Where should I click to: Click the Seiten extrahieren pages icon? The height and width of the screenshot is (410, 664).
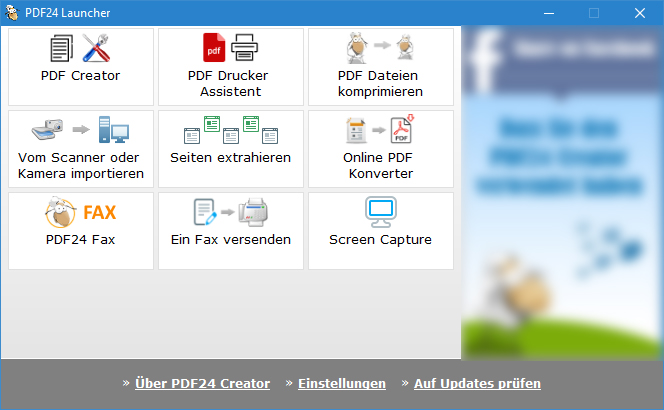pyautogui.click(x=230, y=130)
